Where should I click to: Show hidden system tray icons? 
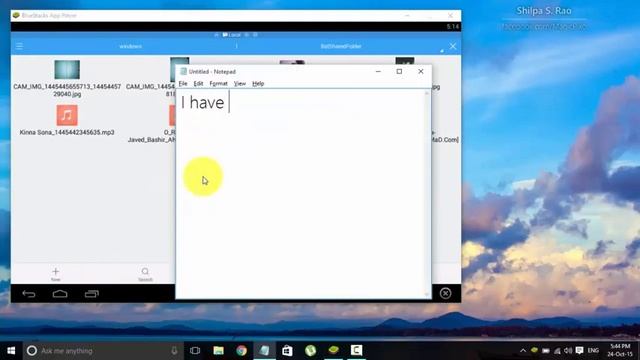pyautogui.click(x=523, y=351)
